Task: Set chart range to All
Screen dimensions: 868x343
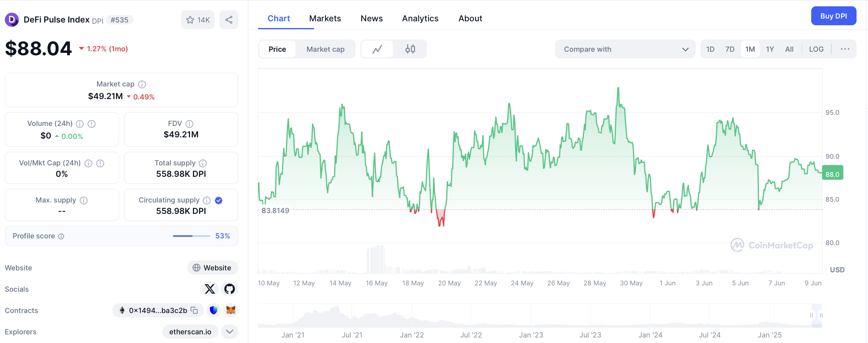Action: (789, 49)
